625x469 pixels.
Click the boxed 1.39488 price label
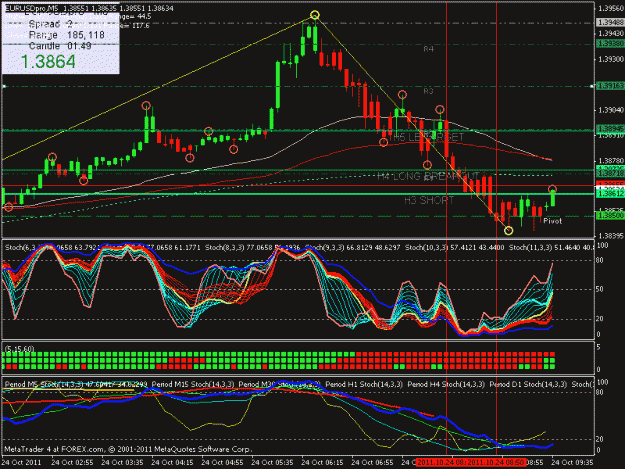pyautogui.click(x=610, y=22)
